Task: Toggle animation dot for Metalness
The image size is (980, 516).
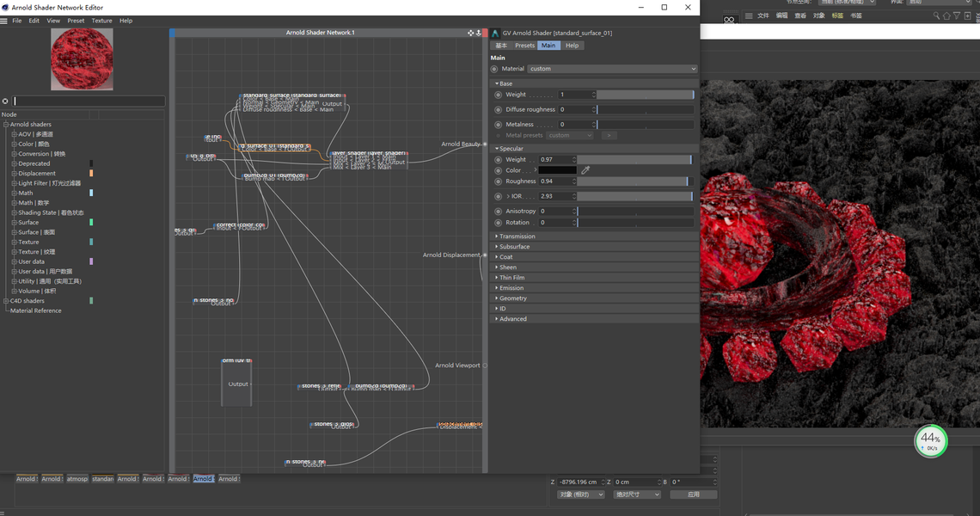Action: coord(498,125)
